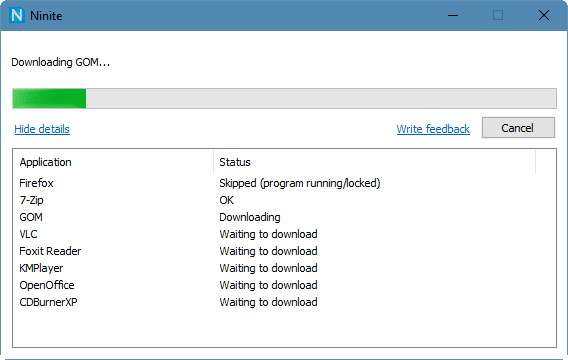Click the Waiting to download status for VLC
568x360 pixels.
268,234
